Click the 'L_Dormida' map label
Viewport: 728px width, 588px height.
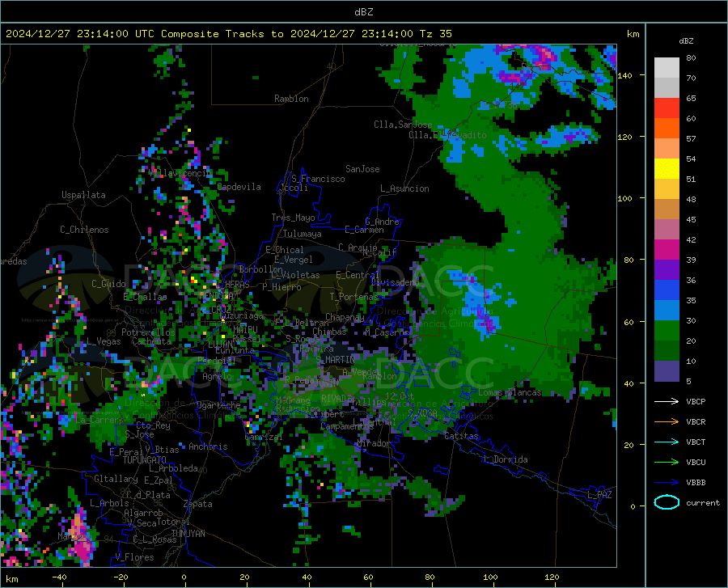click(x=505, y=459)
